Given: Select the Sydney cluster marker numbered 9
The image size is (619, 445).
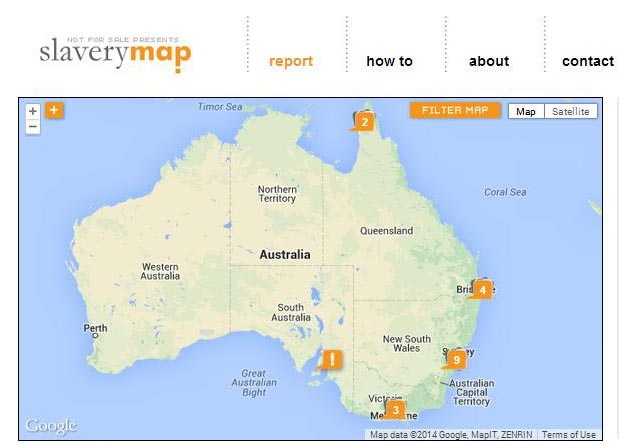Looking at the screenshot, I should click(x=456, y=359).
